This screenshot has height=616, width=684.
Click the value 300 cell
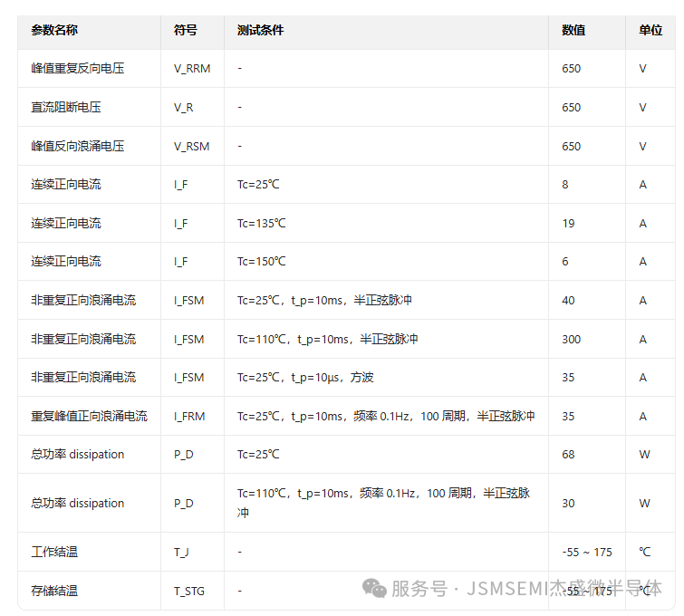(x=571, y=339)
